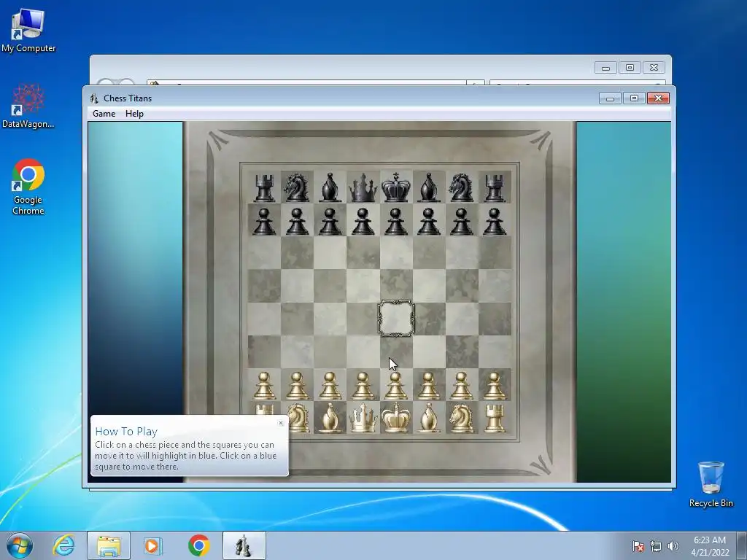Select the white king piece

(x=396, y=418)
